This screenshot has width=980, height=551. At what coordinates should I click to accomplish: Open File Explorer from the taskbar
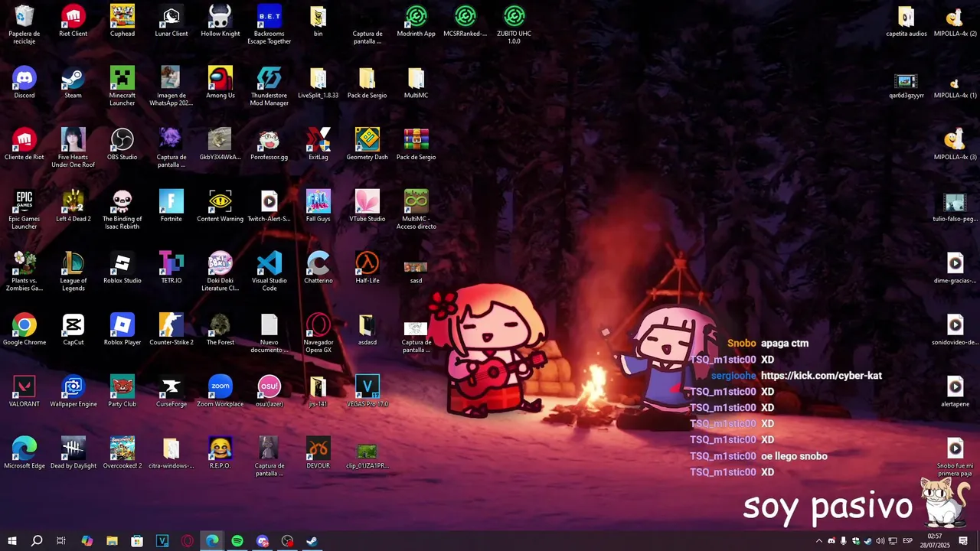[x=112, y=541]
